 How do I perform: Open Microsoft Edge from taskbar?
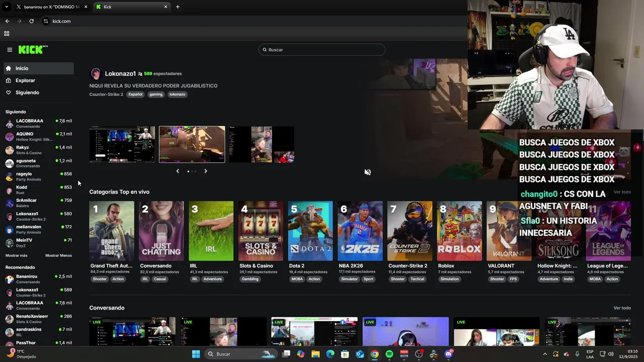tap(330, 354)
